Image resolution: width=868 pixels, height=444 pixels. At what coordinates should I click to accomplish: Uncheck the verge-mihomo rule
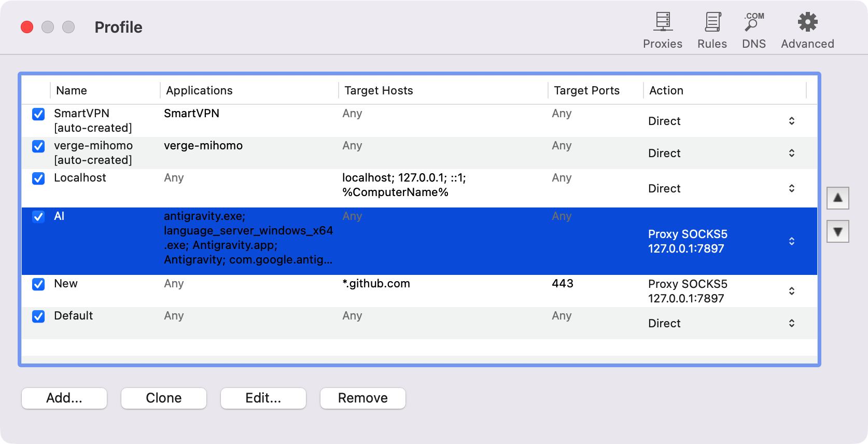pos(38,146)
